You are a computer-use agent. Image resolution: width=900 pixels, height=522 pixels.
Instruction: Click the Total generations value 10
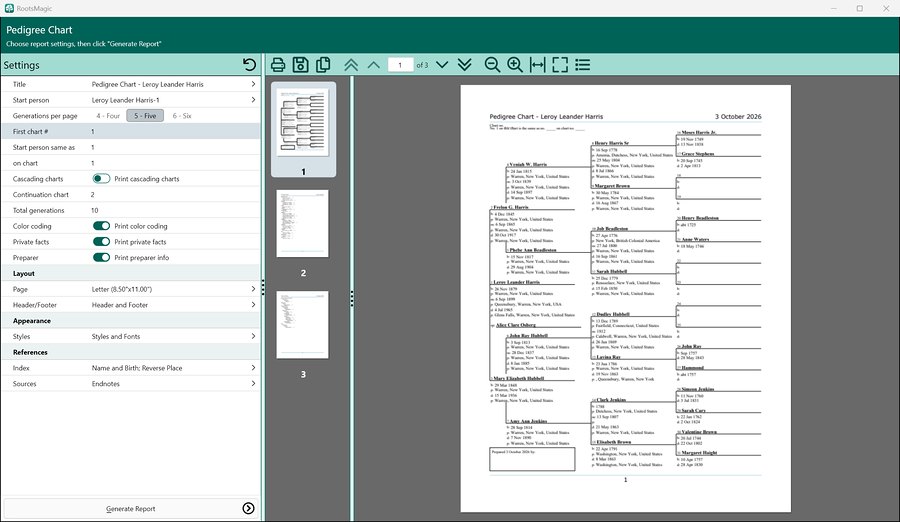coord(95,210)
